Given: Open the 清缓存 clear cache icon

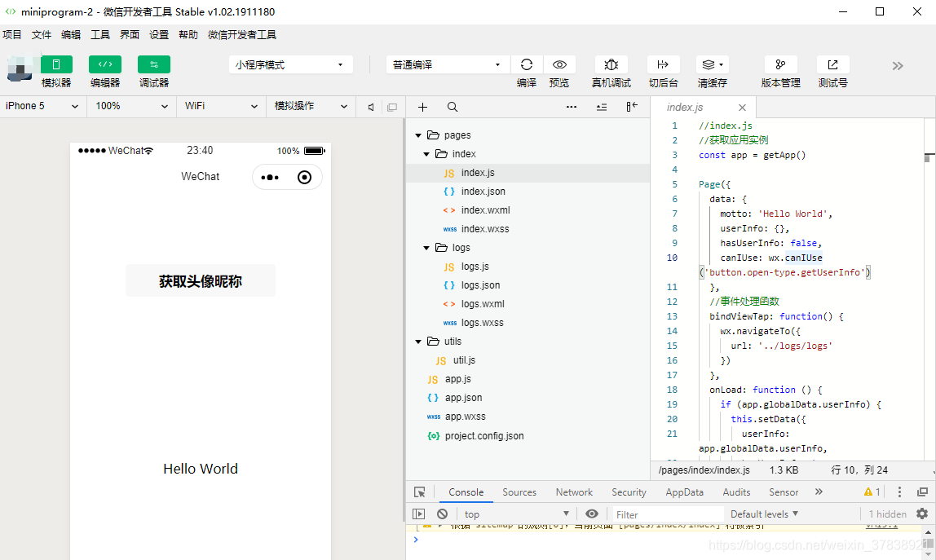Looking at the screenshot, I should (712, 64).
